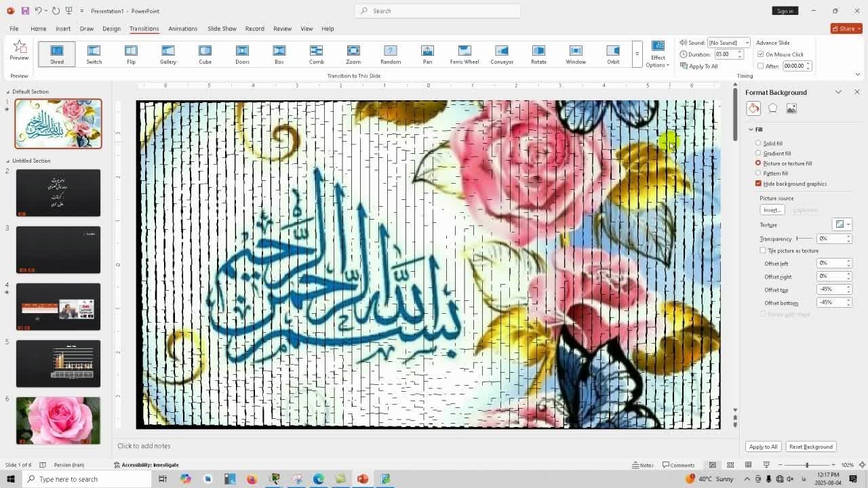
Task: Open the Effects pentagon tab in Format Background
Action: pyautogui.click(x=772, y=108)
